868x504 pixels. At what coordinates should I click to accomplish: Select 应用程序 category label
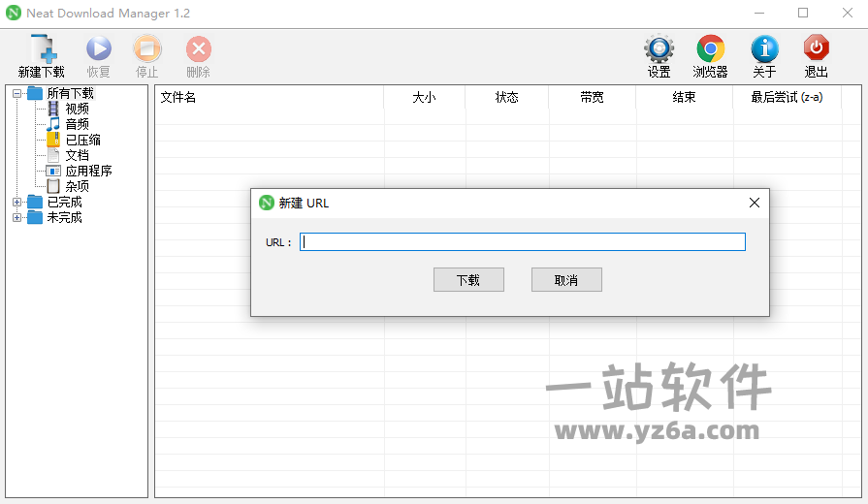pos(88,171)
